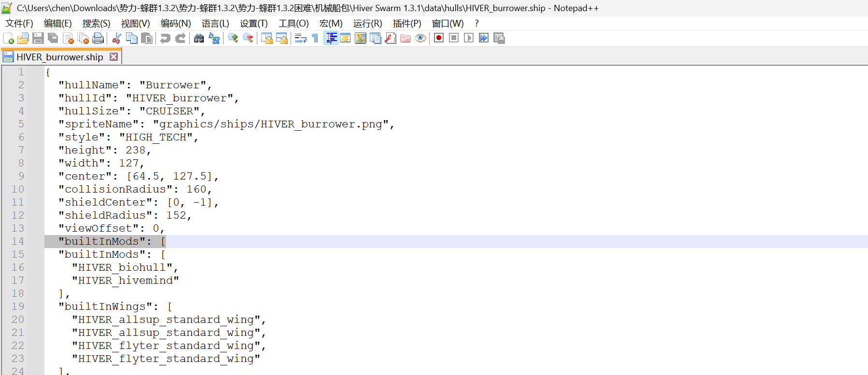The width and height of the screenshot is (868, 375).
Task: Click the Cut scissors icon
Action: (x=116, y=38)
